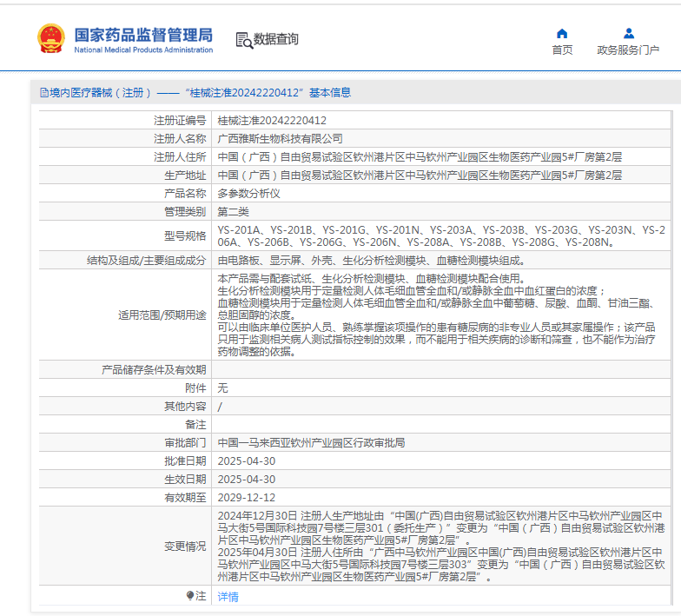This screenshot has width=681, height=616.
Task: Click the document icon before 境内医疗器械
Action: coord(43,92)
